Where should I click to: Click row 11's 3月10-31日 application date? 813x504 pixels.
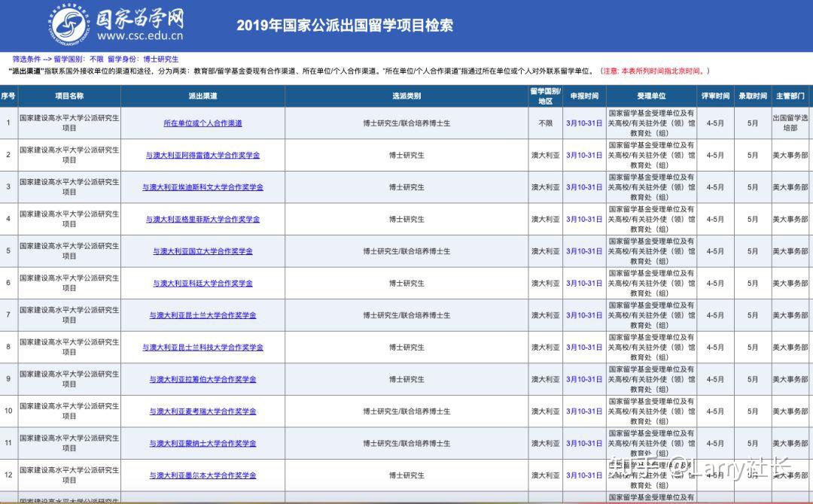(584, 444)
